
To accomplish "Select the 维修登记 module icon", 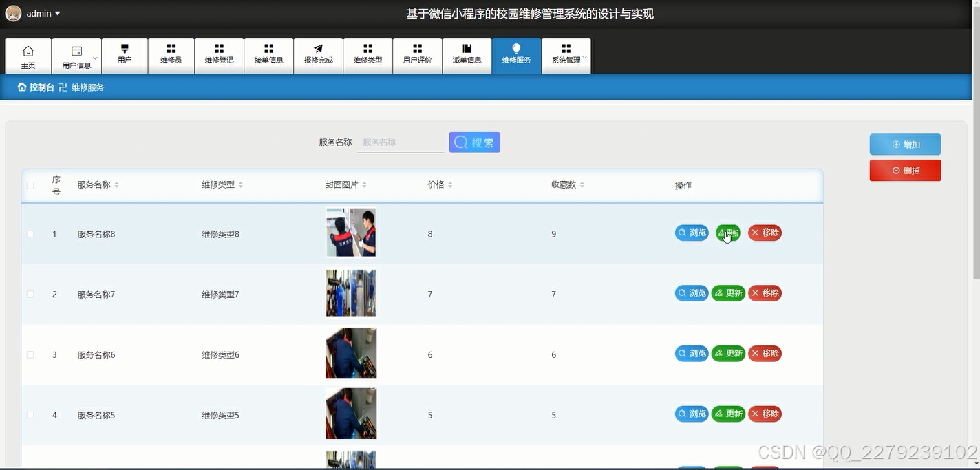I will point(219,50).
